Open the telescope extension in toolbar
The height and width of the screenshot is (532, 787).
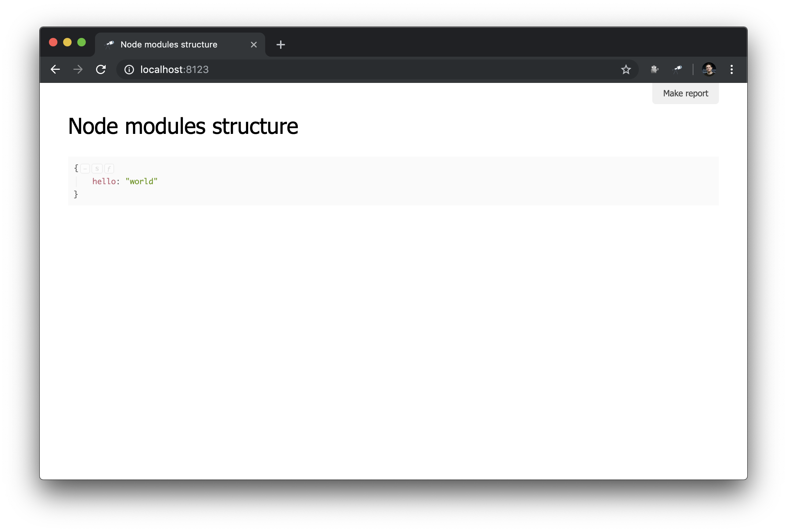tap(677, 69)
